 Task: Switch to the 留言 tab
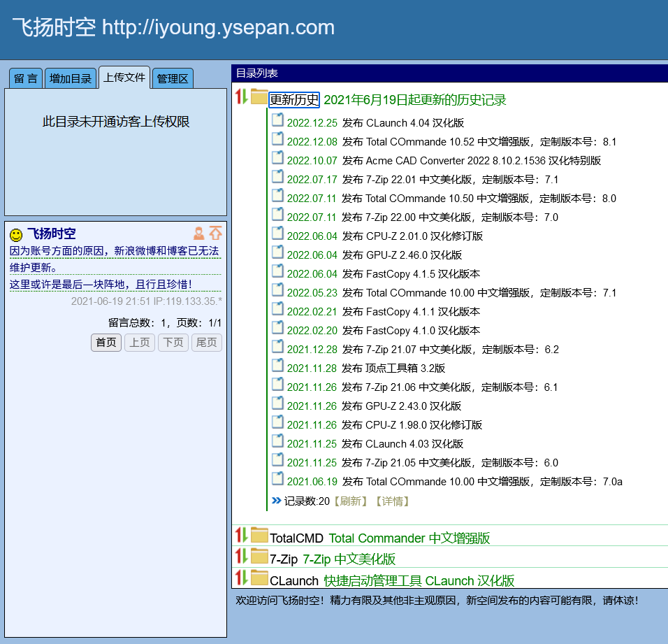[x=26, y=78]
